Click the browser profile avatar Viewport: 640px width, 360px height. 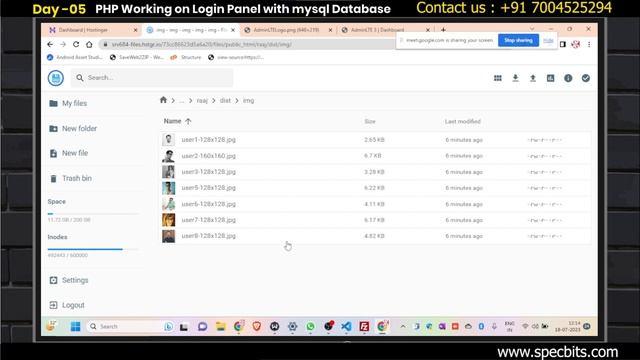[576, 44]
